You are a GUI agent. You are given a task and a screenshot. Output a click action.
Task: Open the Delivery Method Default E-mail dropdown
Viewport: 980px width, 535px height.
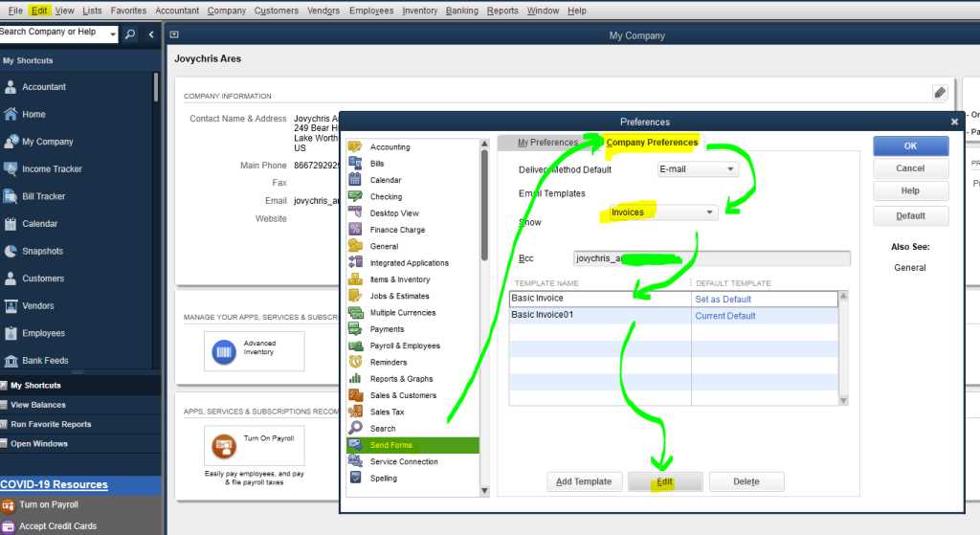(x=698, y=169)
